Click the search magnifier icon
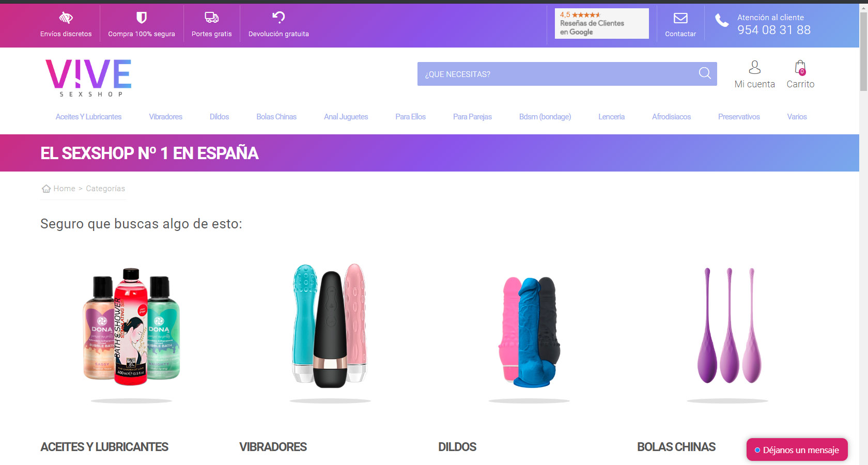868x465 pixels. pos(705,73)
